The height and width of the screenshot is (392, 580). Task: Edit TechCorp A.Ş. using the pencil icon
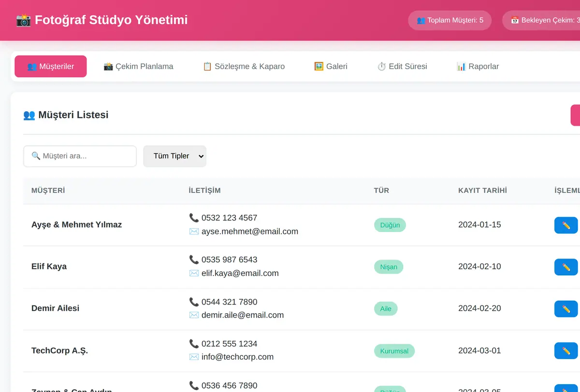click(566, 351)
